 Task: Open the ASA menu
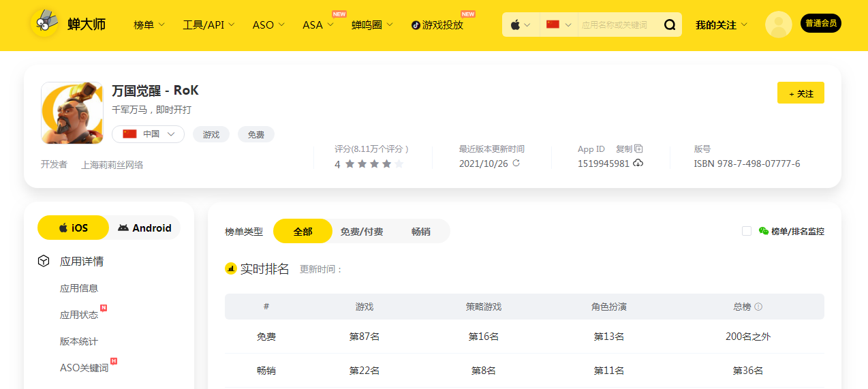[318, 25]
